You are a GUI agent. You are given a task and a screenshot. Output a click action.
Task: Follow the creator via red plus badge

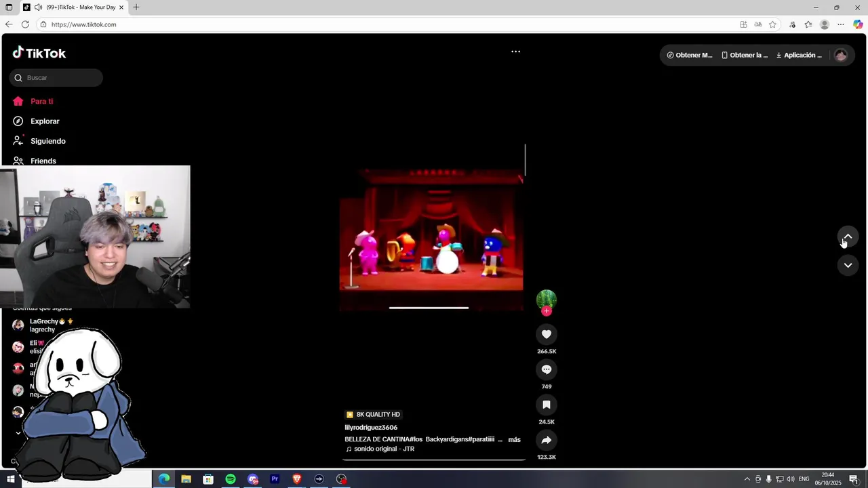[x=547, y=311]
